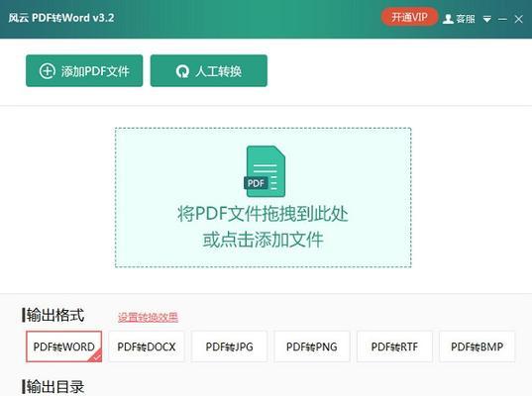Open the 开通VIP upgrade button
The height and width of the screenshot is (396, 532).
pos(409,17)
